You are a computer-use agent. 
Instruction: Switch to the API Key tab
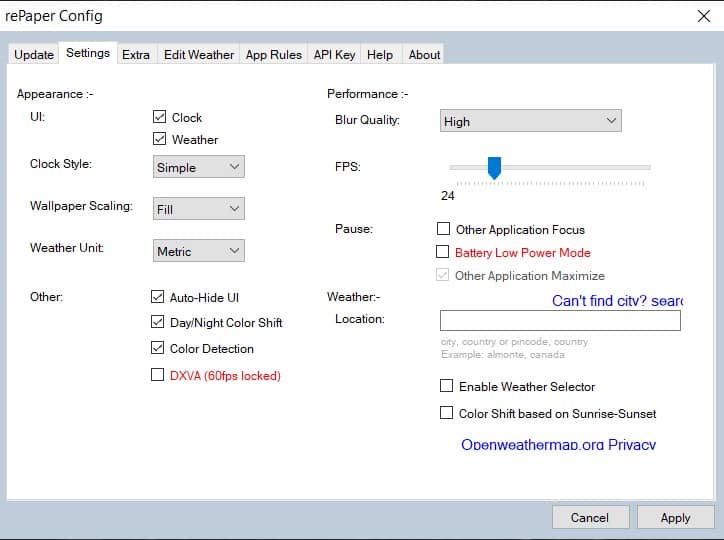pyautogui.click(x=334, y=54)
